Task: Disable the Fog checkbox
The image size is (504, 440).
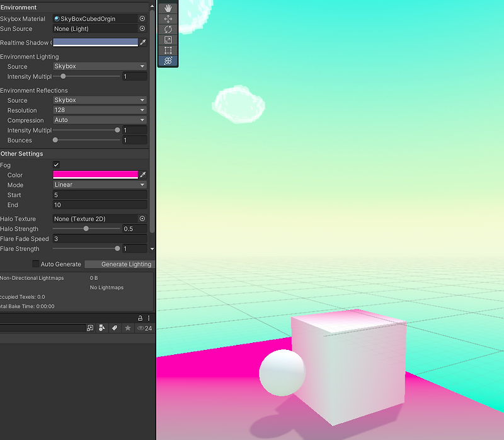Action: tap(56, 165)
